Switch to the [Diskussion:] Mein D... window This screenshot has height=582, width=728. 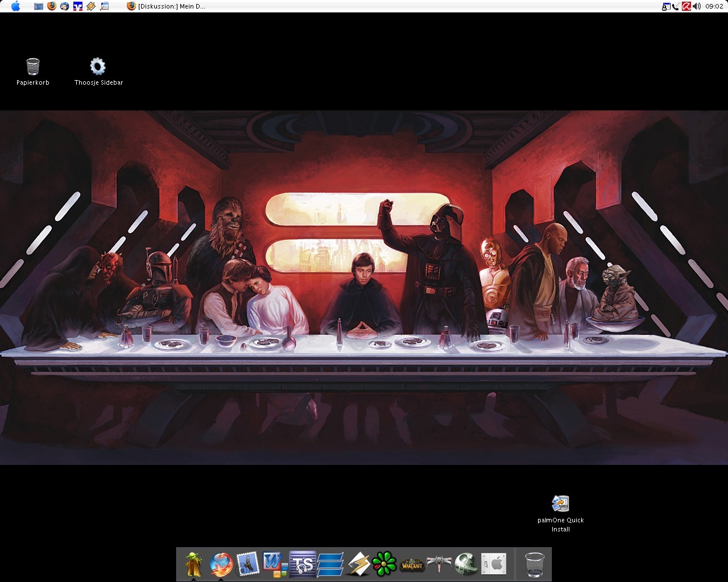click(x=166, y=6)
